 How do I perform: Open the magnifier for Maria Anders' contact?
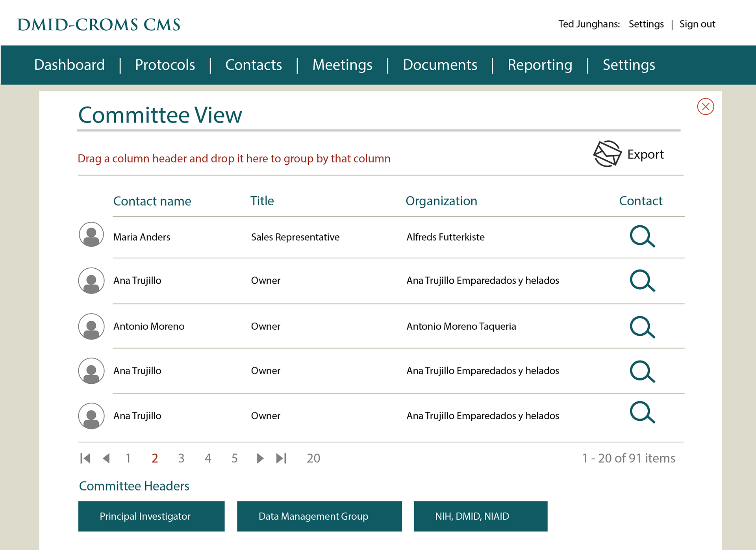tap(642, 236)
